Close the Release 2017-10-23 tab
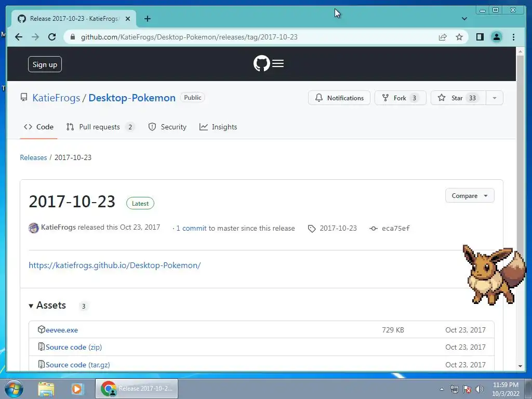The width and height of the screenshot is (532, 399). (128, 19)
